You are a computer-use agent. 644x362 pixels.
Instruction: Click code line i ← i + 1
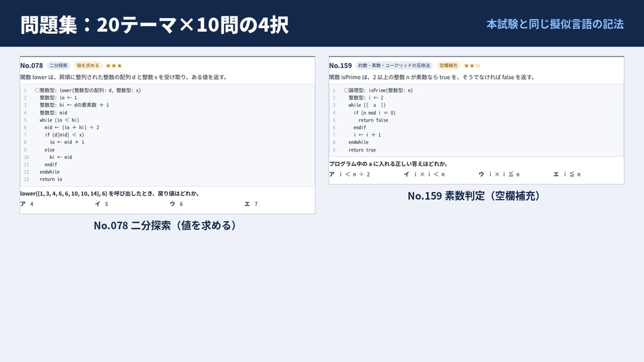tap(367, 134)
